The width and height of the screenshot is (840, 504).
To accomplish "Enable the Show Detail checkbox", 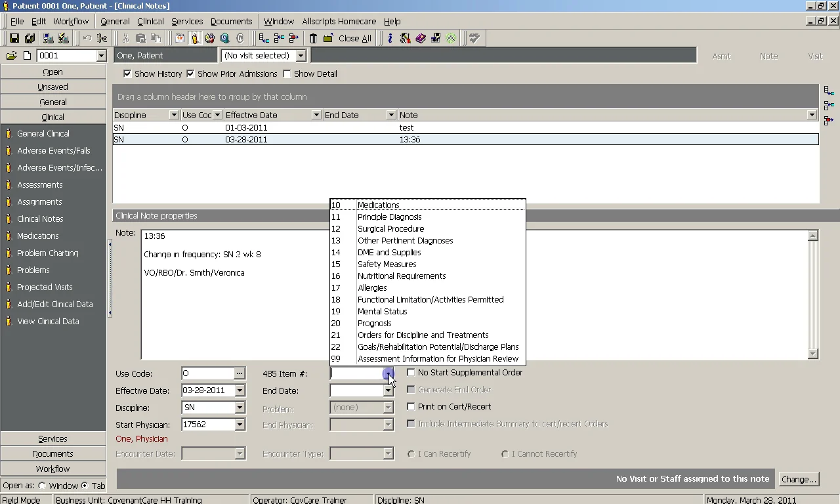I will pos(287,74).
